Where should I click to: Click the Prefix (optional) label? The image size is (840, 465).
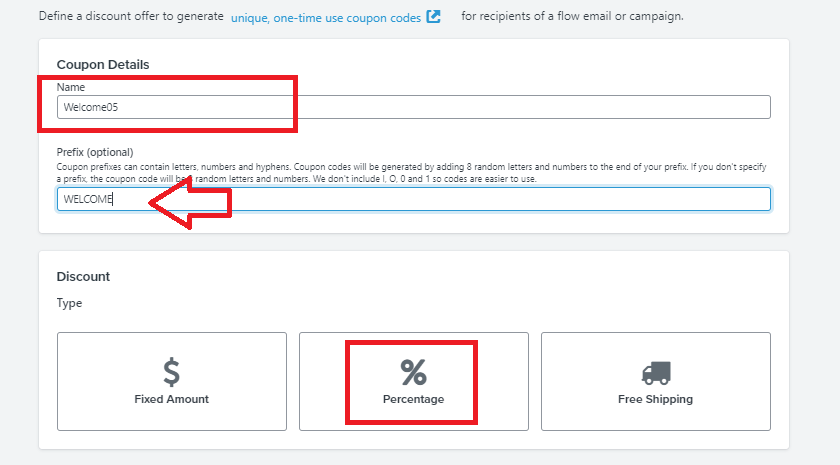95,152
